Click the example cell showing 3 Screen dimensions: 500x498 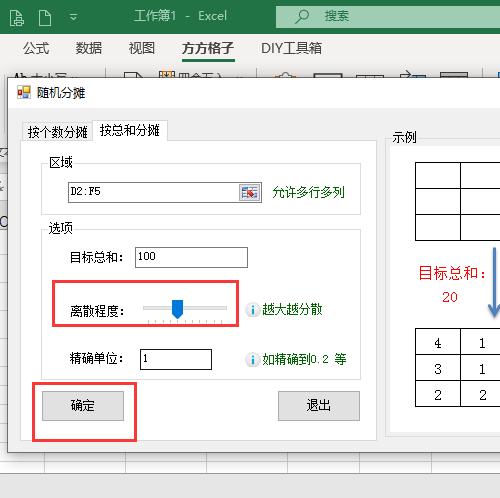pyautogui.click(x=438, y=368)
